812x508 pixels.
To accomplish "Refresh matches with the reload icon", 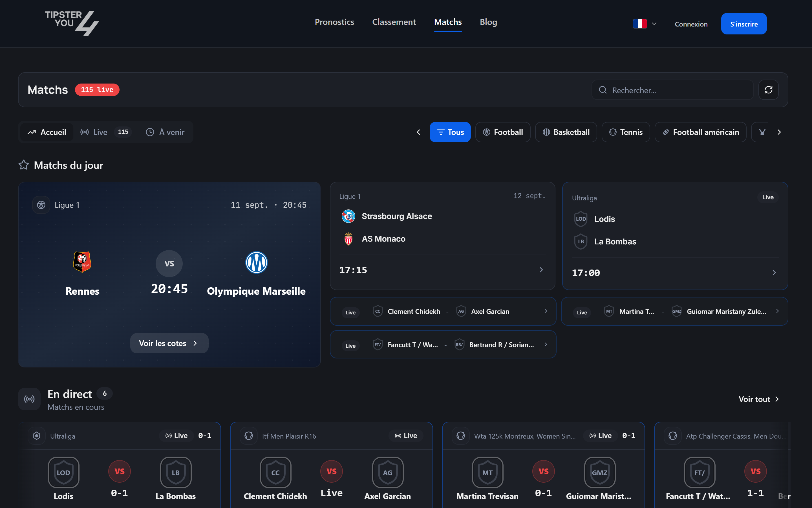I will [768, 90].
